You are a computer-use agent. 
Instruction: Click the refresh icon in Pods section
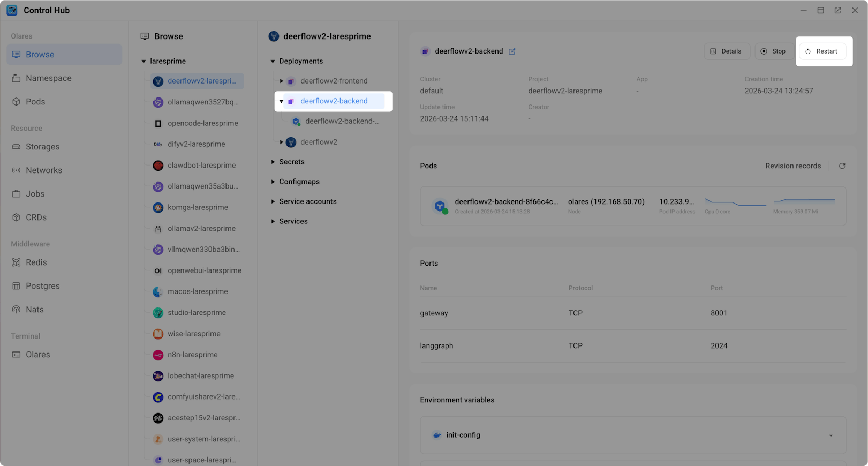pyautogui.click(x=842, y=166)
